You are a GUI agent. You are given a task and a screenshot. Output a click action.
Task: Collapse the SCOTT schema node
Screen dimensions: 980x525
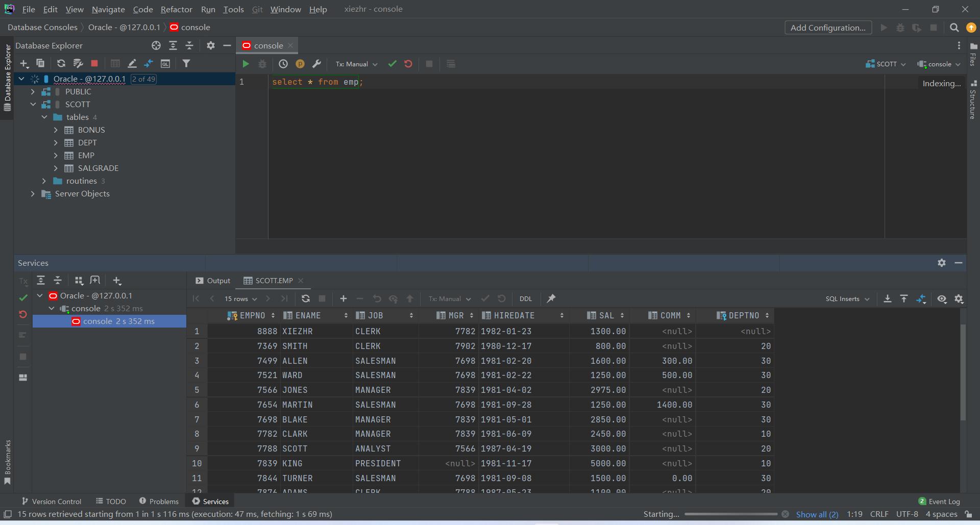(x=33, y=105)
